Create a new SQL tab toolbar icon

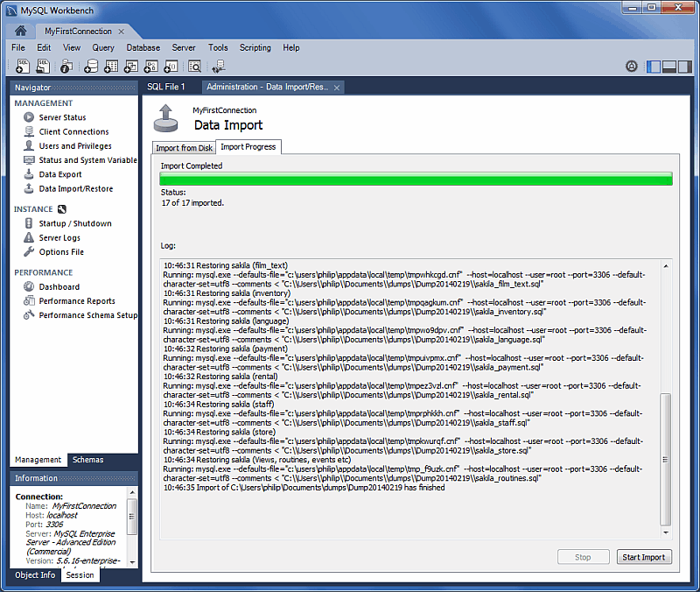tap(23, 67)
